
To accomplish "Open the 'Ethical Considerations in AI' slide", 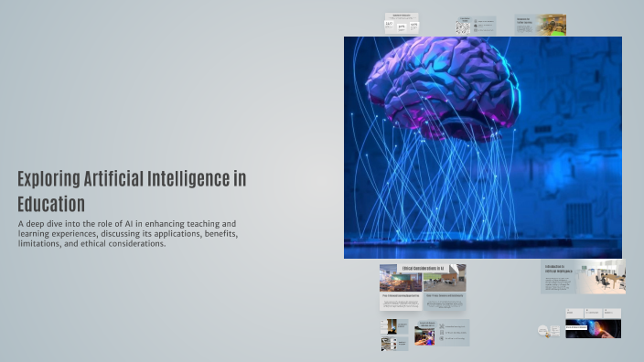I will pyautogui.click(x=423, y=287).
